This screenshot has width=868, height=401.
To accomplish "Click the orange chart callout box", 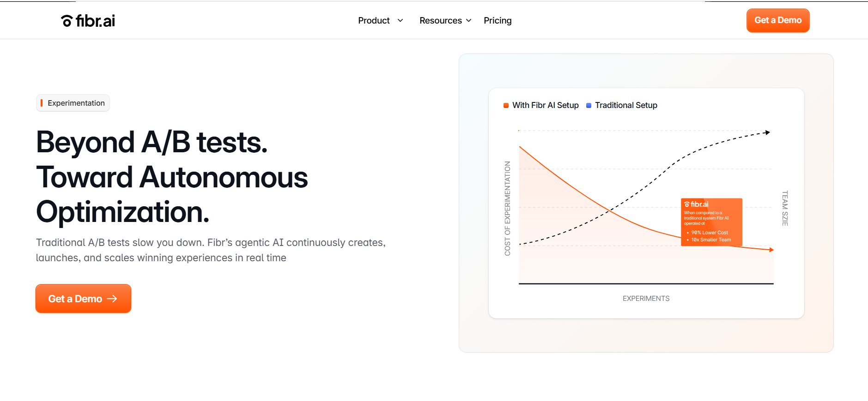I will click(x=711, y=222).
